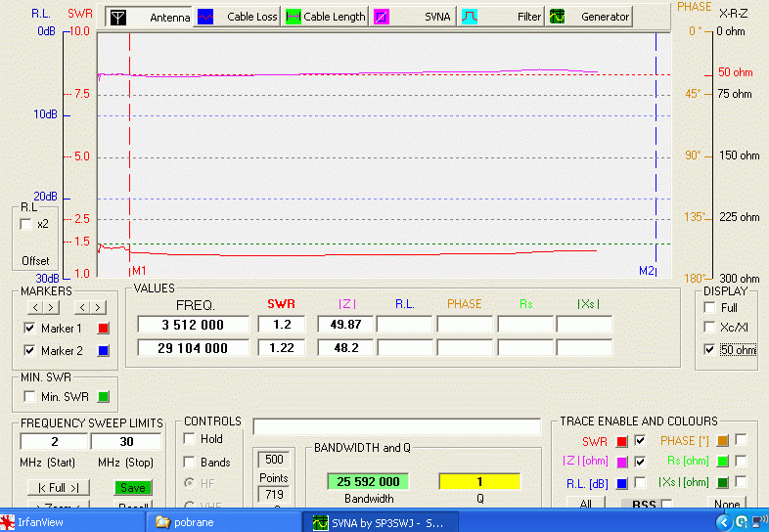
Task: Click the Generator waveform icon
Action: pos(557,17)
